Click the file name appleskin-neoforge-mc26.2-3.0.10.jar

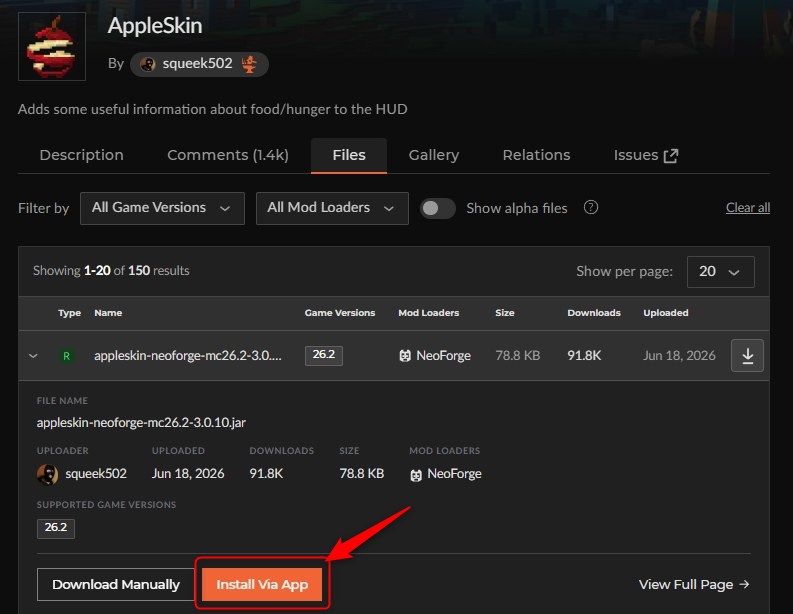point(141,422)
